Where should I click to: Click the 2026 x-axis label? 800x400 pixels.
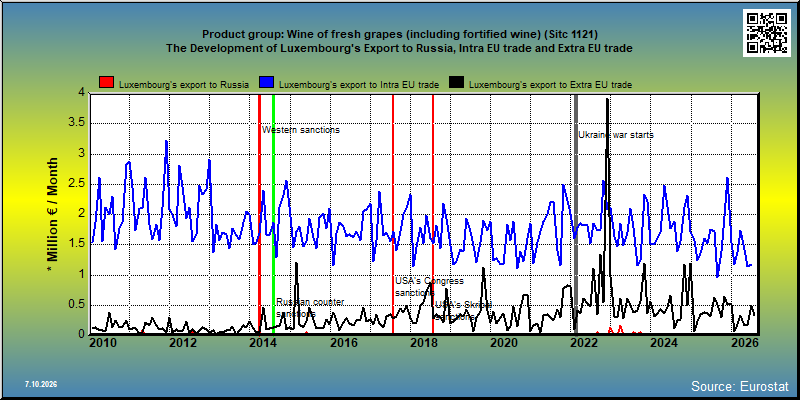click(x=745, y=343)
